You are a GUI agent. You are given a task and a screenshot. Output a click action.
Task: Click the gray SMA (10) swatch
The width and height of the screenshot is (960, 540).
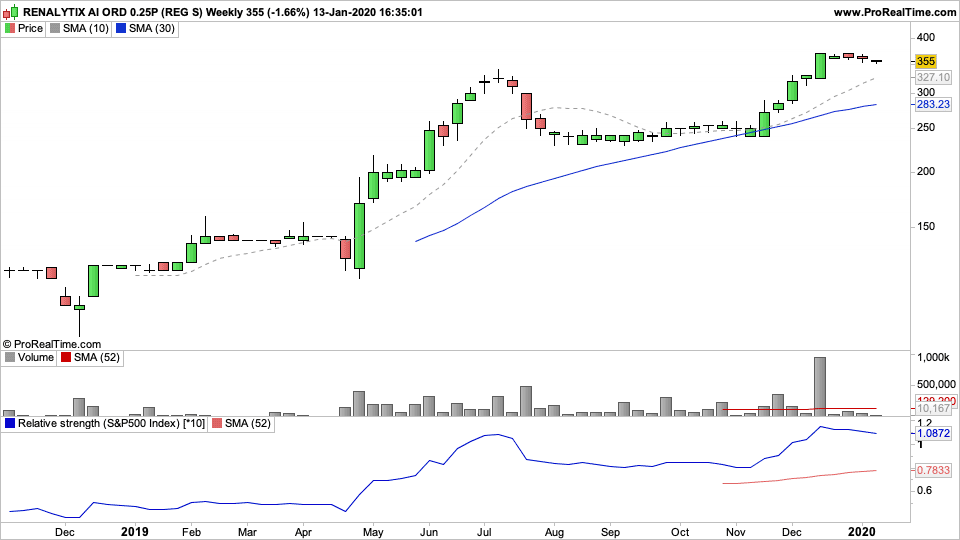pos(55,28)
